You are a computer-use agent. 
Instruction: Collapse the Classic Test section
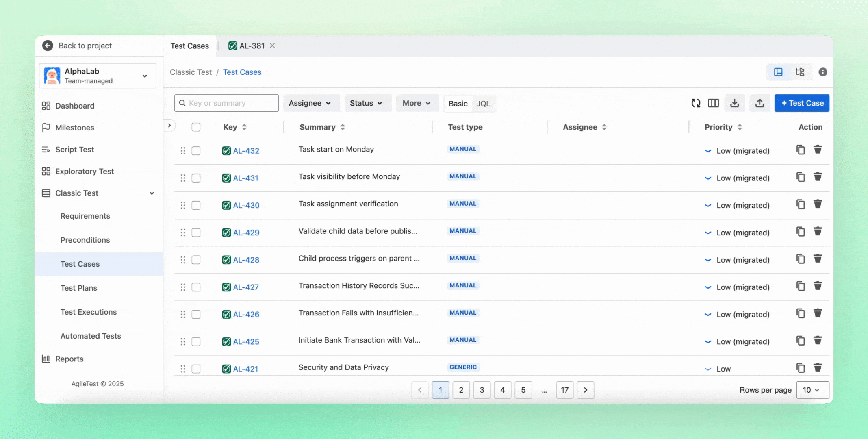click(x=152, y=193)
